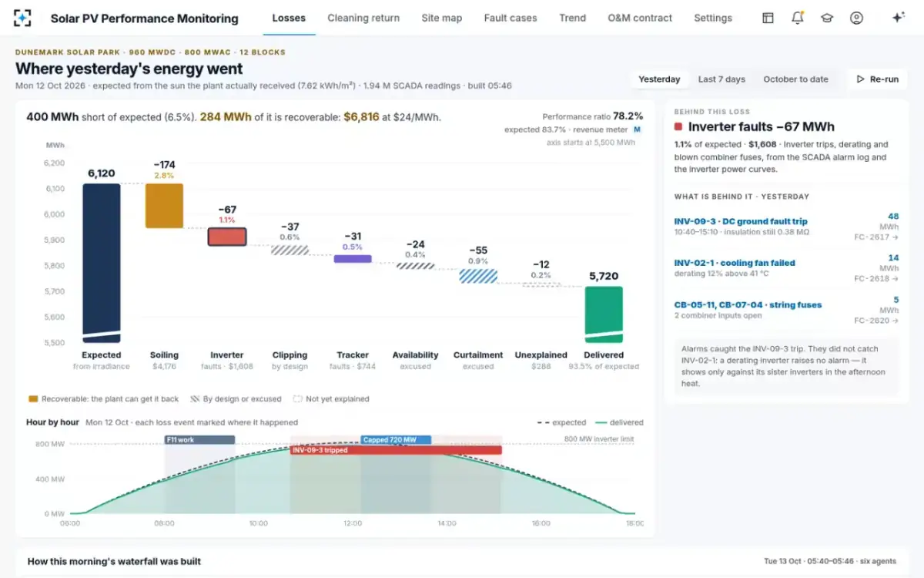Click the 6,120 expected value
The width and height of the screenshot is (924, 578).
[x=102, y=173]
